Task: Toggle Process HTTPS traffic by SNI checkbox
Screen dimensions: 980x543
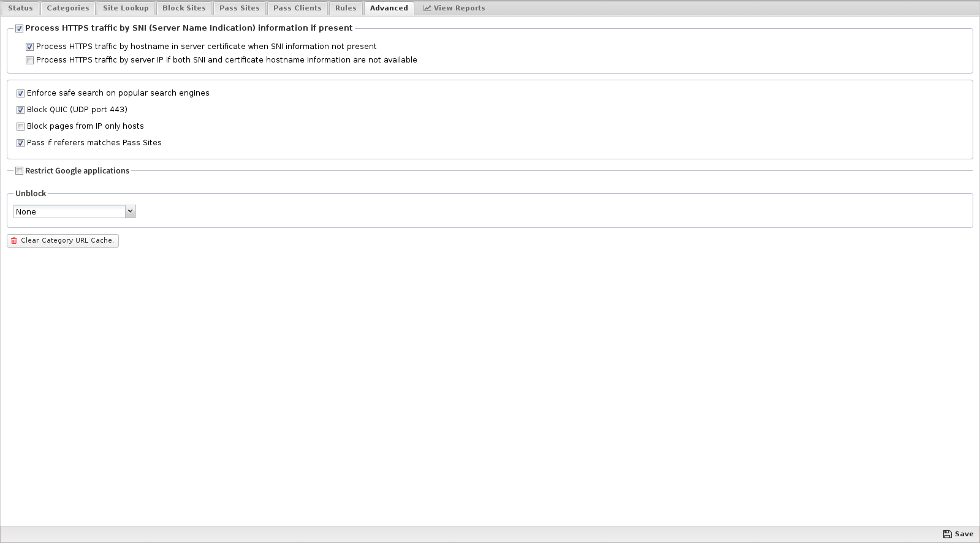Action: pos(20,29)
